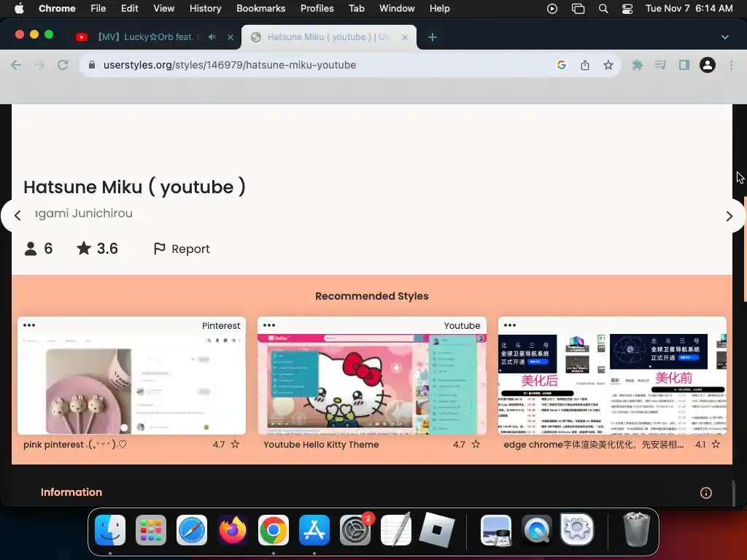Click the page vertical scrollbar
The height and width of the screenshot is (560, 747).
tap(744, 250)
